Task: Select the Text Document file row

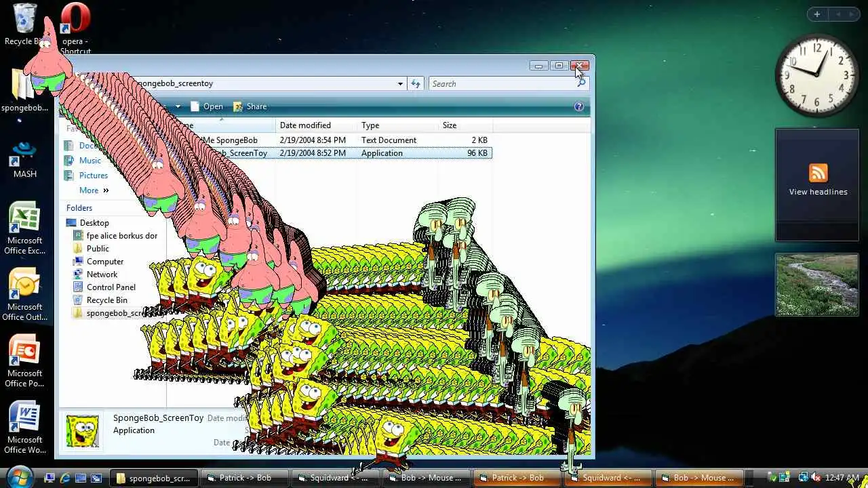Action: coord(330,140)
